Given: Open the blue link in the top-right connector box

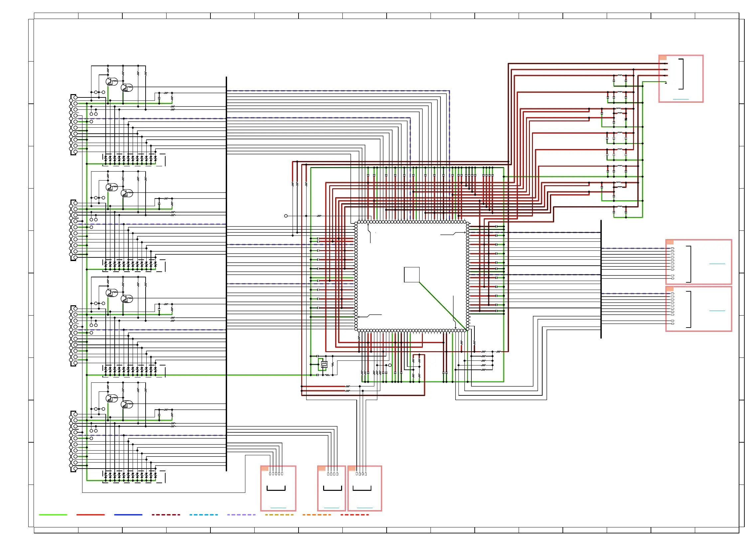Looking at the screenshot, I should tap(681, 99).
